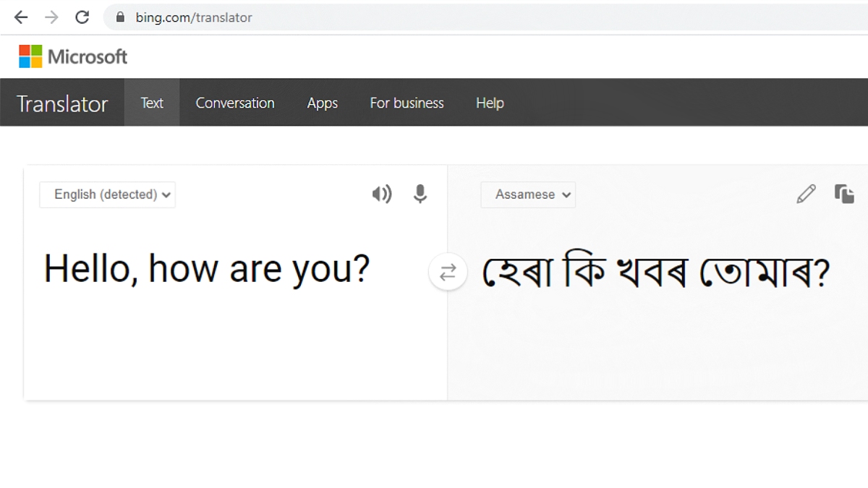Image resolution: width=868 pixels, height=488 pixels.
Task: Open the Help menu item
Action: tap(490, 103)
